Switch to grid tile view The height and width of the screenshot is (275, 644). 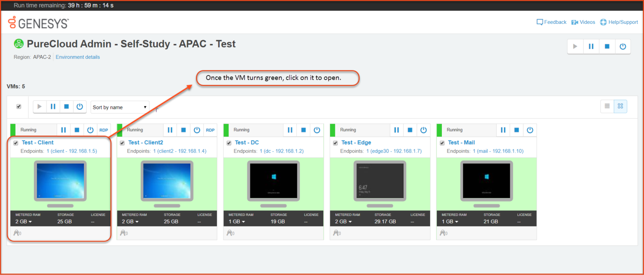(x=620, y=106)
